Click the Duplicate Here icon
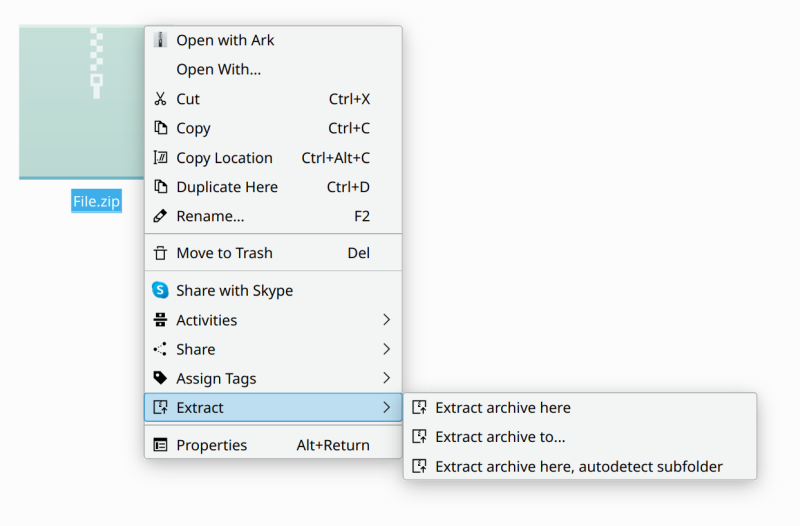 [x=160, y=187]
